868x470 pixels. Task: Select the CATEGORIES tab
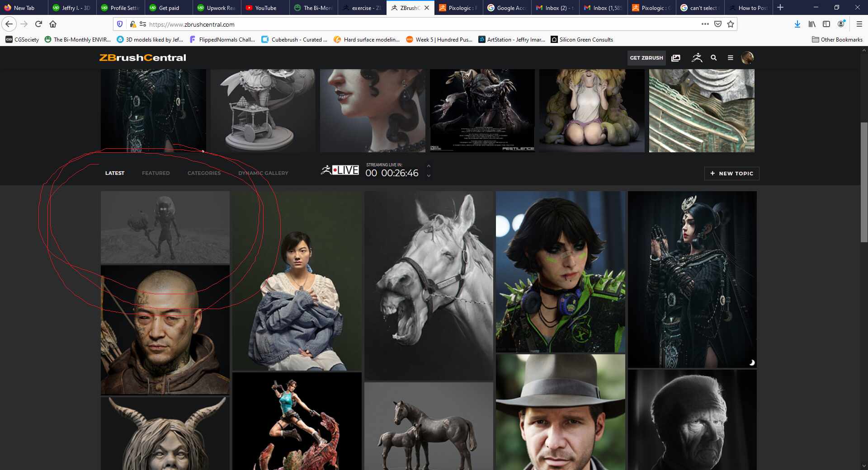coord(204,173)
